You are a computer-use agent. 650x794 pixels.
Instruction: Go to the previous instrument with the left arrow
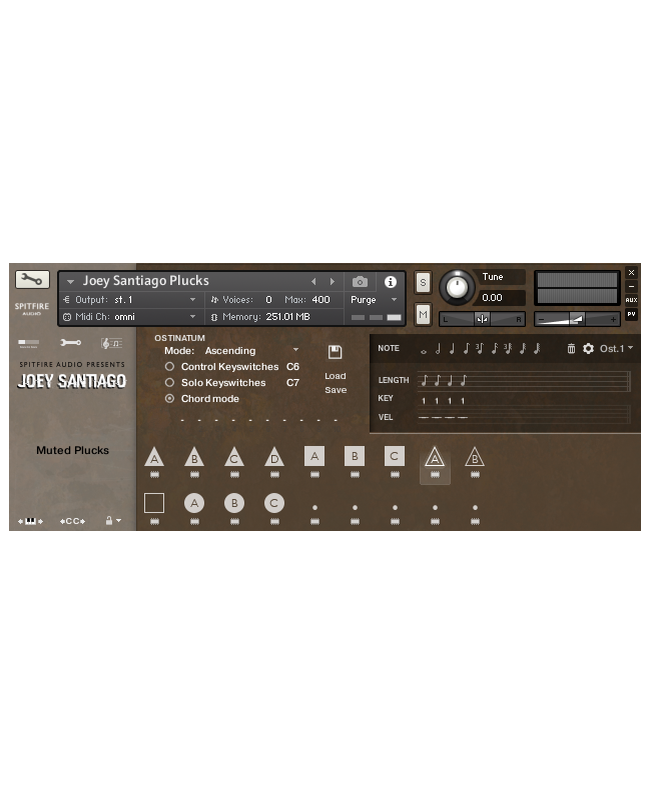click(314, 282)
